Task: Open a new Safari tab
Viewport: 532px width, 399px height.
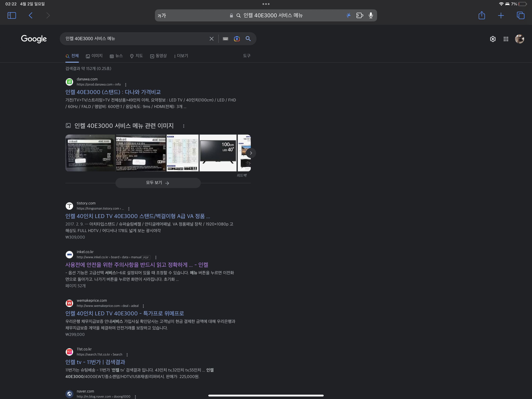Action: (x=501, y=15)
